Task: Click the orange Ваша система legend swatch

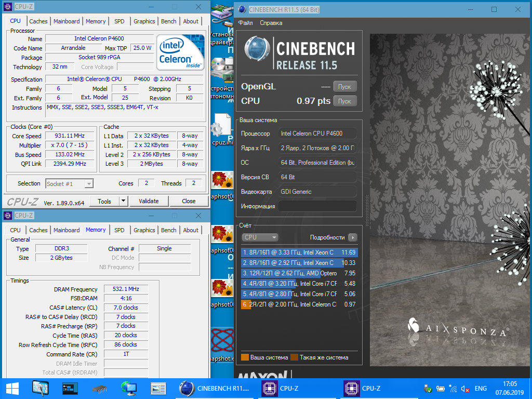Action: (245, 357)
